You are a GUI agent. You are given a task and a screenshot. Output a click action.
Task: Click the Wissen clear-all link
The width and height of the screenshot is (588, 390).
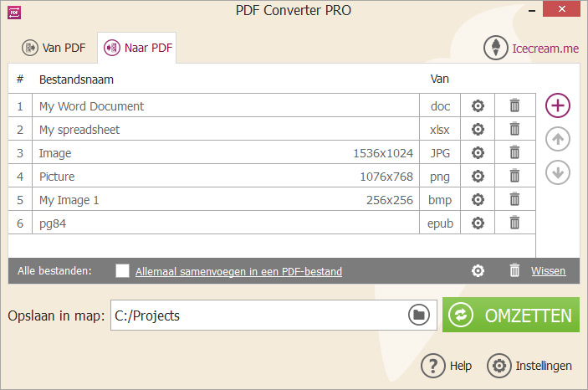pos(548,271)
